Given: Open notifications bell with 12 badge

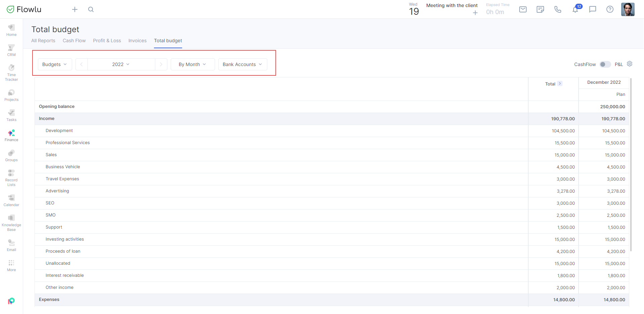Looking at the screenshot, I should [576, 9].
